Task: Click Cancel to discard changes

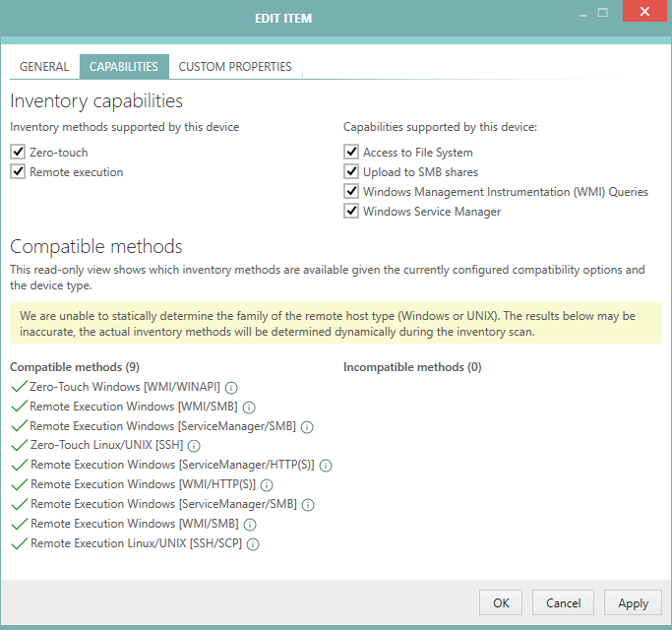Action: [x=563, y=602]
